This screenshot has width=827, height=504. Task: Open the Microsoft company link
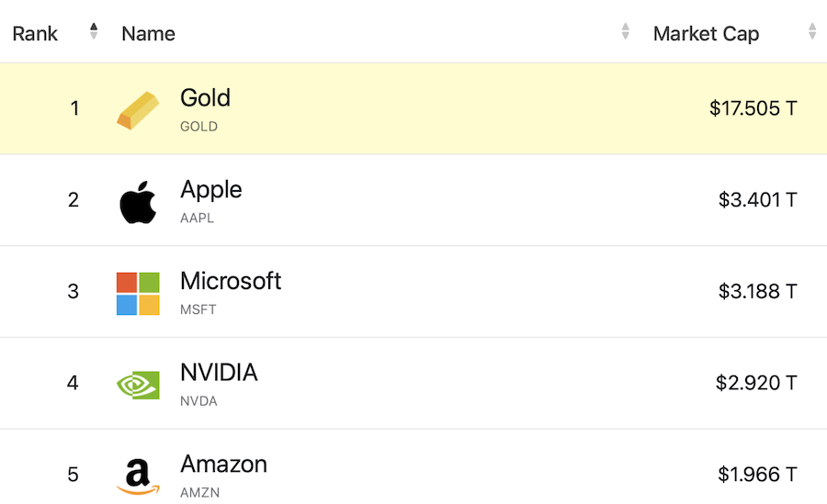click(231, 281)
